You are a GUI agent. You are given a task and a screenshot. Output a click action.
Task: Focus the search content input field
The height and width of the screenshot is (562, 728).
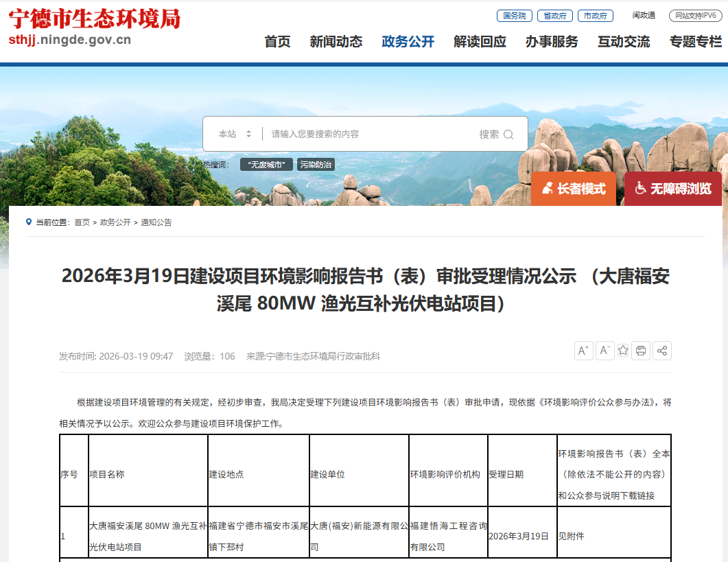click(371, 134)
